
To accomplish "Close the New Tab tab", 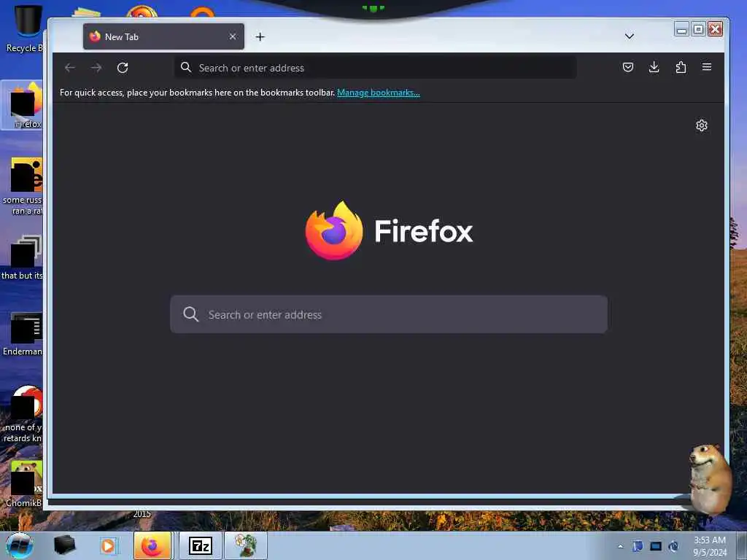I will (233, 36).
